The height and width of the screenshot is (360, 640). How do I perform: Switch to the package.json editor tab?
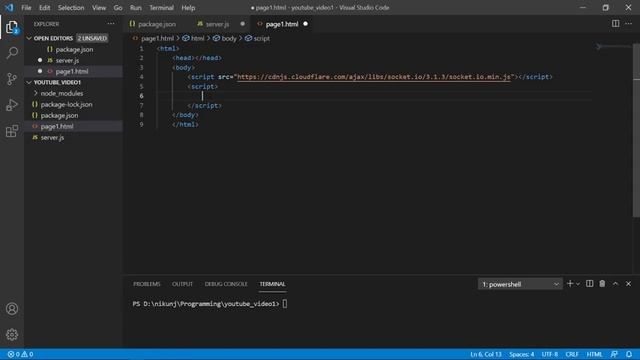(156, 24)
